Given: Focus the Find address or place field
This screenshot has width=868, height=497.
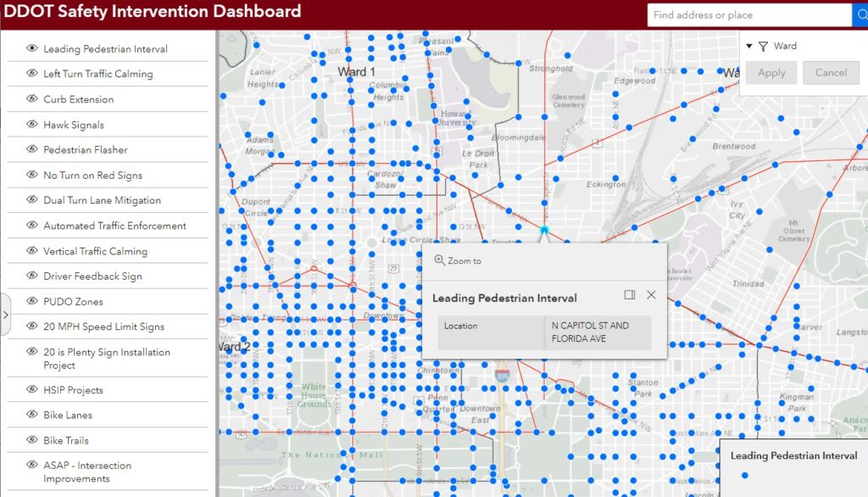Looking at the screenshot, I should (x=749, y=15).
